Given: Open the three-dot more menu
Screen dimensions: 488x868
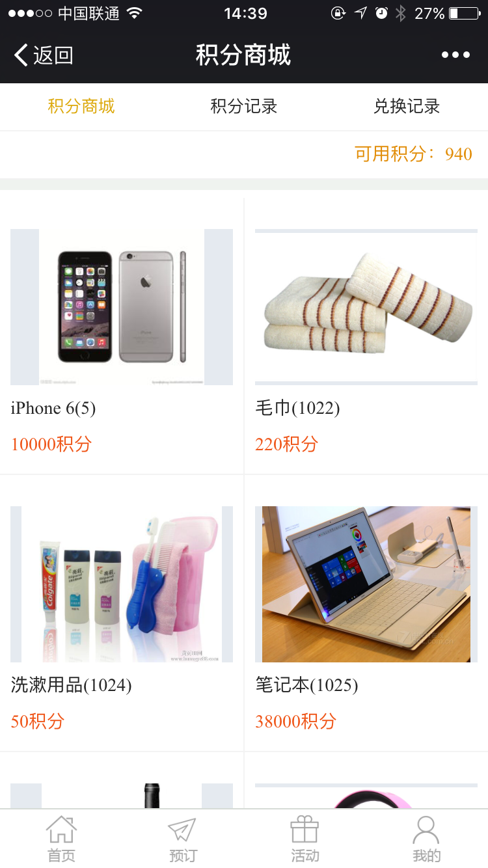Looking at the screenshot, I should pos(455,55).
